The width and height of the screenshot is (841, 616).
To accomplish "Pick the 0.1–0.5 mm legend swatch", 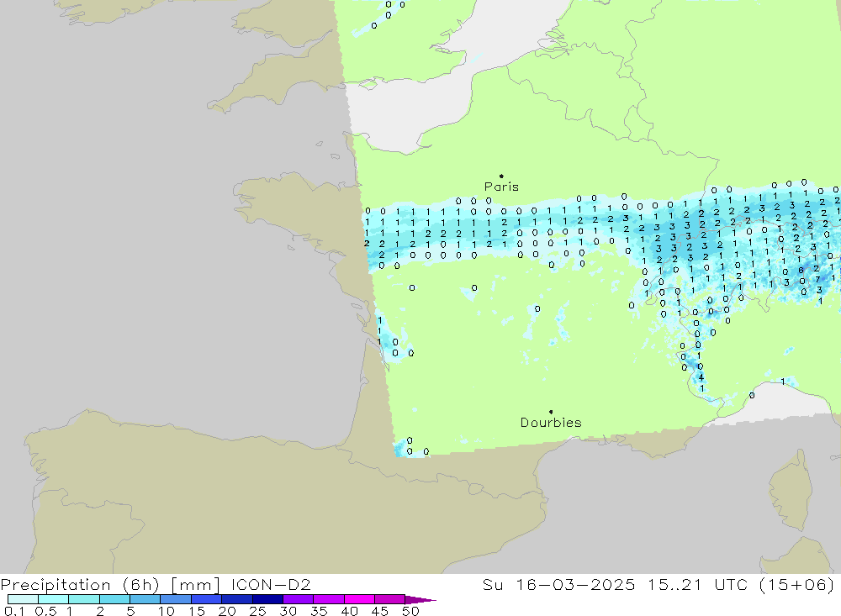I will tap(23, 599).
